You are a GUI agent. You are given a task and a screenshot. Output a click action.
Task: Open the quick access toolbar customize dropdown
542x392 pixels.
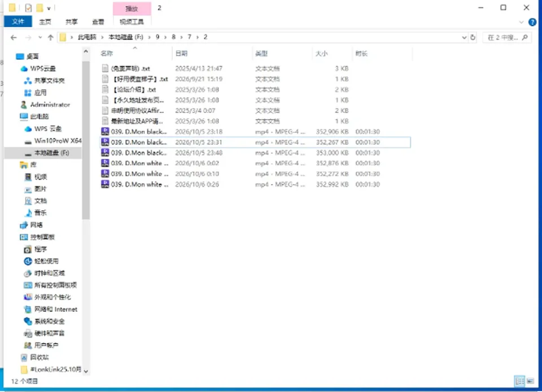coord(49,8)
